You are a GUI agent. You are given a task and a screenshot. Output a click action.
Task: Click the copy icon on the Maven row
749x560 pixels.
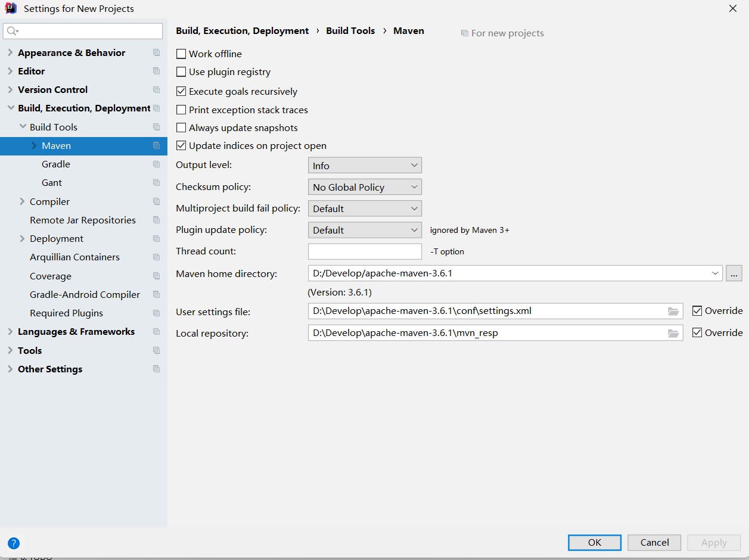click(x=157, y=145)
